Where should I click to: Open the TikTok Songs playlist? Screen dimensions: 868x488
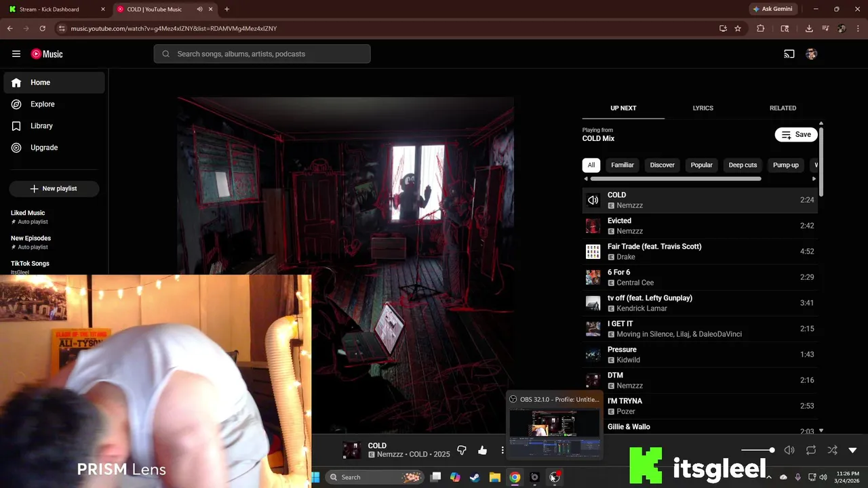click(x=54, y=266)
